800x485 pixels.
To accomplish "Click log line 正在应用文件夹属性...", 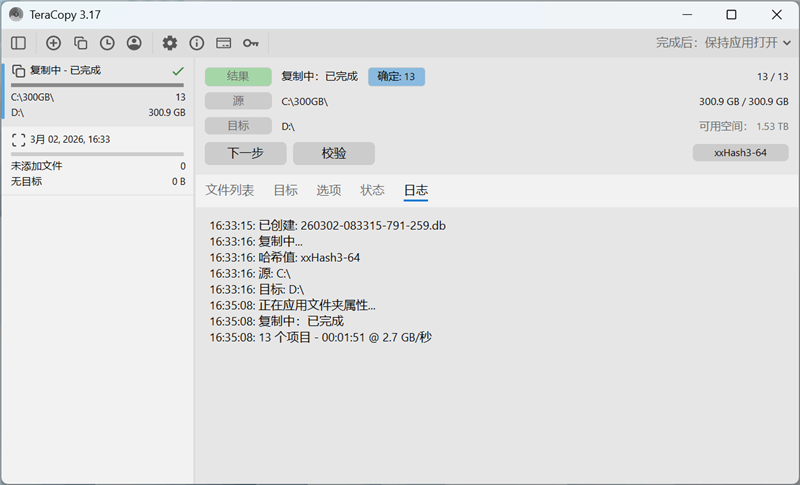I will [292, 305].
